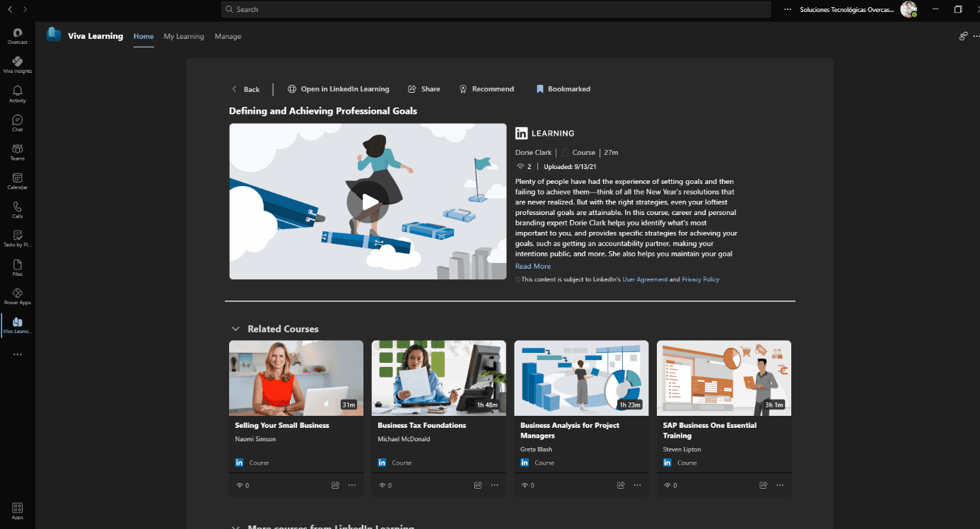Go Back to previous page
The height and width of the screenshot is (529, 980).
coord(245,89)
